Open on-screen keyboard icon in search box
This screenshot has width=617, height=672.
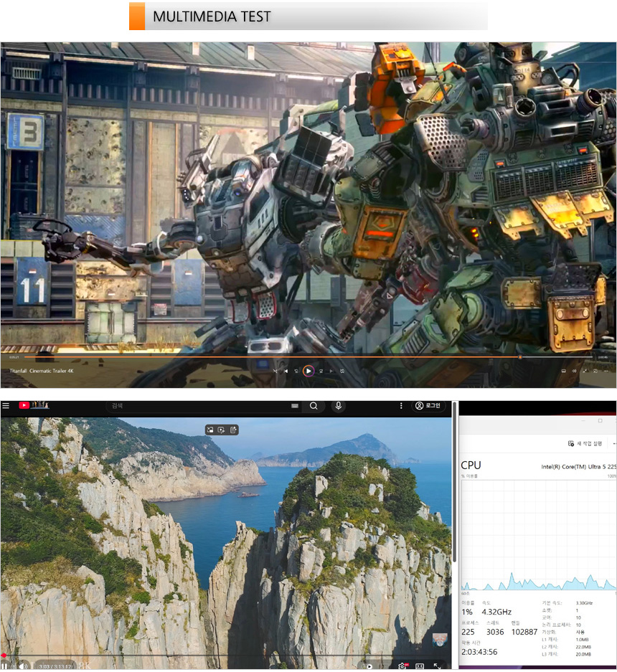295,406
